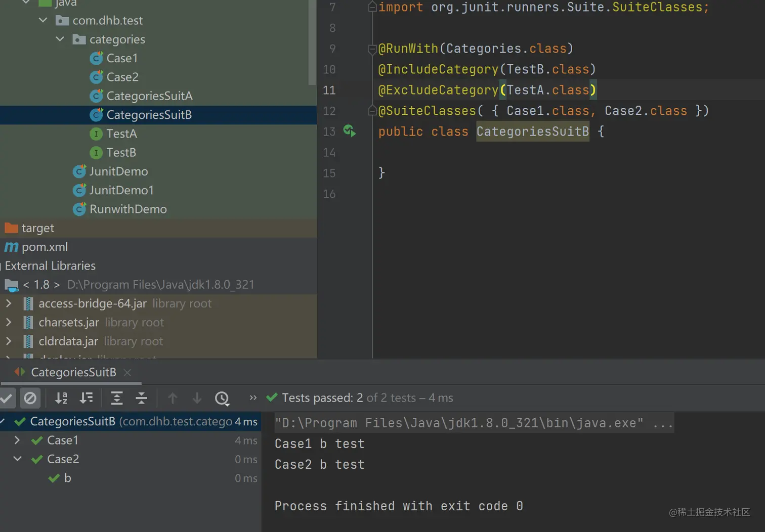This screenshot has height=532, width=765.
Task: Click access-bridge-64.jar archive icon
Action: click(x=29, y=303)
